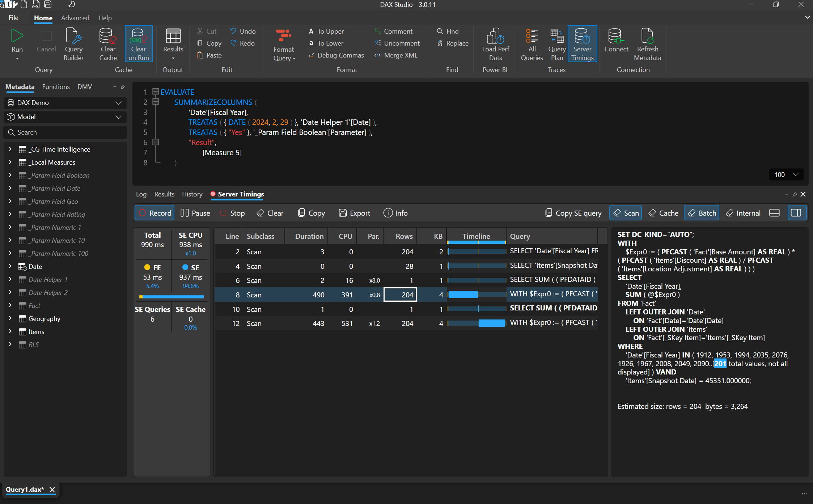Convert selection To Lower

pos(326,43)
